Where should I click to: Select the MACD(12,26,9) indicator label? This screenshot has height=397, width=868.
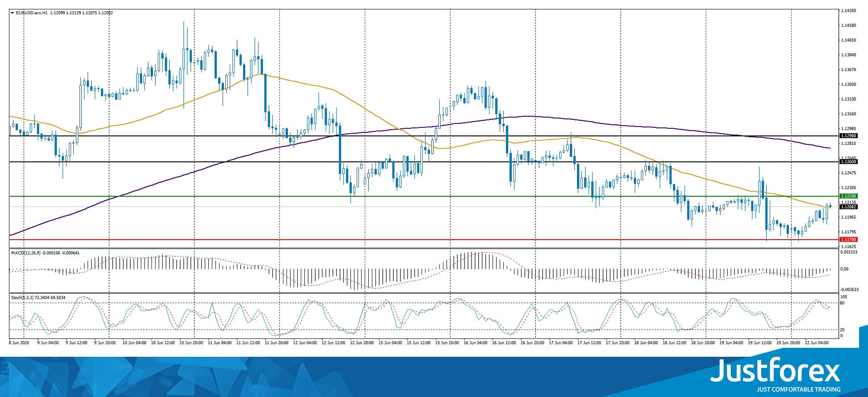click(26, 253)
